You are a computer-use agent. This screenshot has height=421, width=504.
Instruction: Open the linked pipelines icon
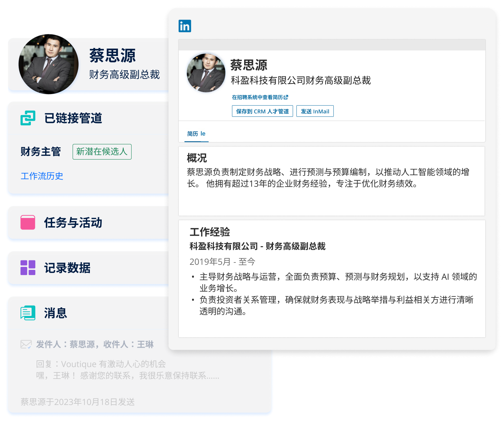[x=28, y=118]
